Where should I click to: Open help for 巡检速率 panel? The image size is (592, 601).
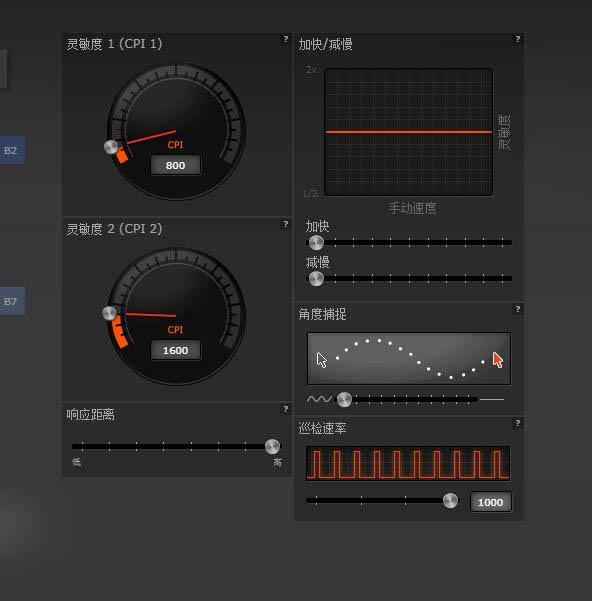(x=518, y=423)
